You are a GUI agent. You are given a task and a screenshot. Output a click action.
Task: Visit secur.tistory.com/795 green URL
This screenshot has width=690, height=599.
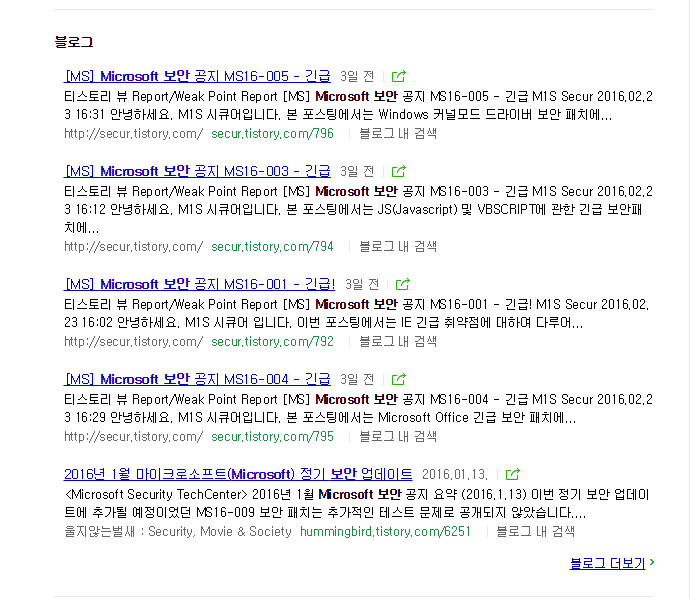pos(272,437)
